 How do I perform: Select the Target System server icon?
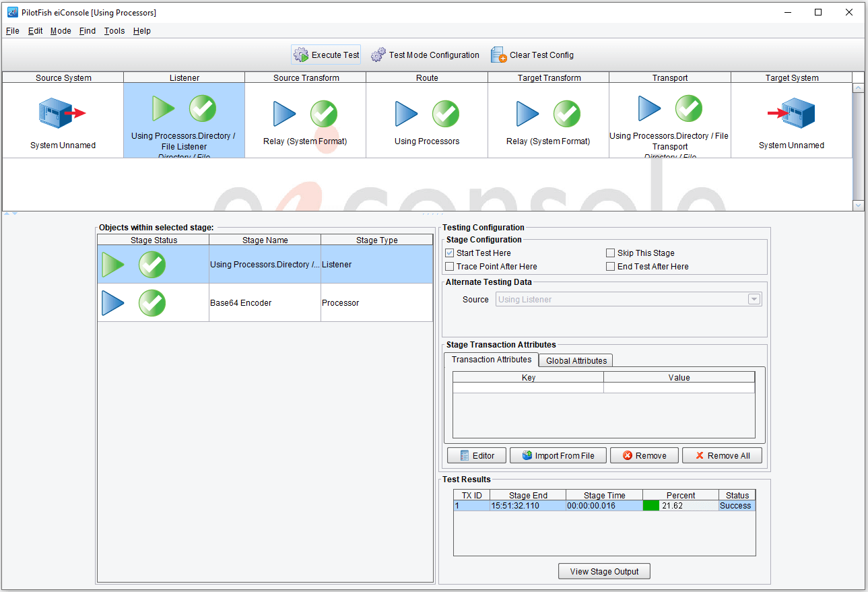pos(791,113)
